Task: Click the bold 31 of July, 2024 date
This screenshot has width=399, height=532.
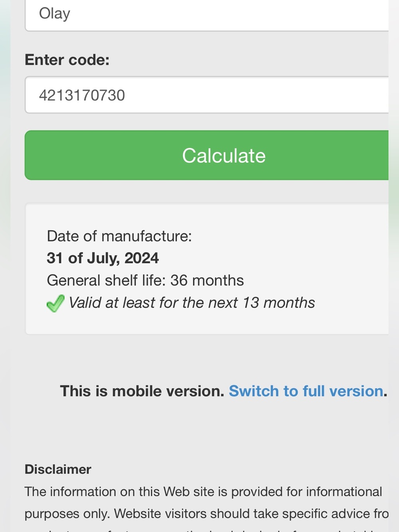Action: coord(103,258)
